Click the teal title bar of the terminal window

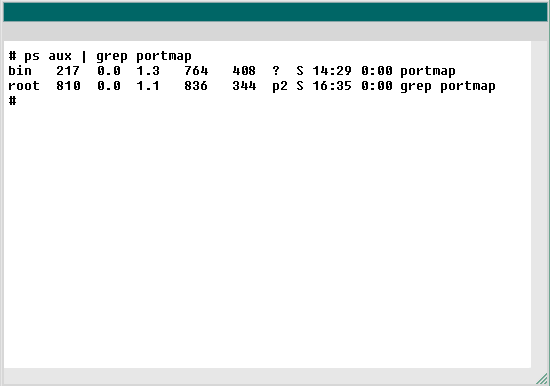(275, 13)
